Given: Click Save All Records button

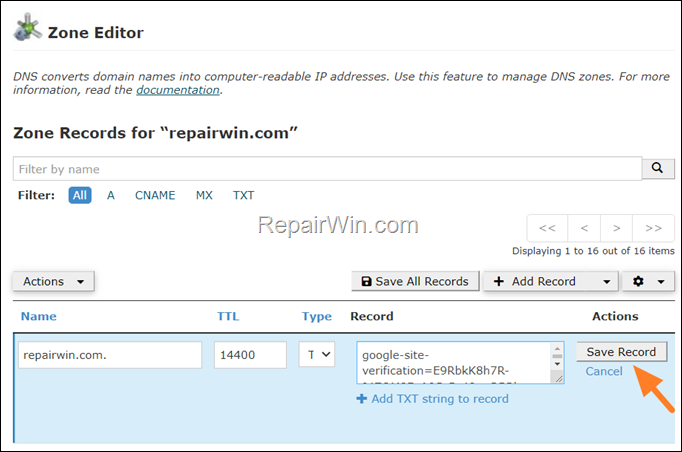Looking at the screenshot, I should pos(415,281).
